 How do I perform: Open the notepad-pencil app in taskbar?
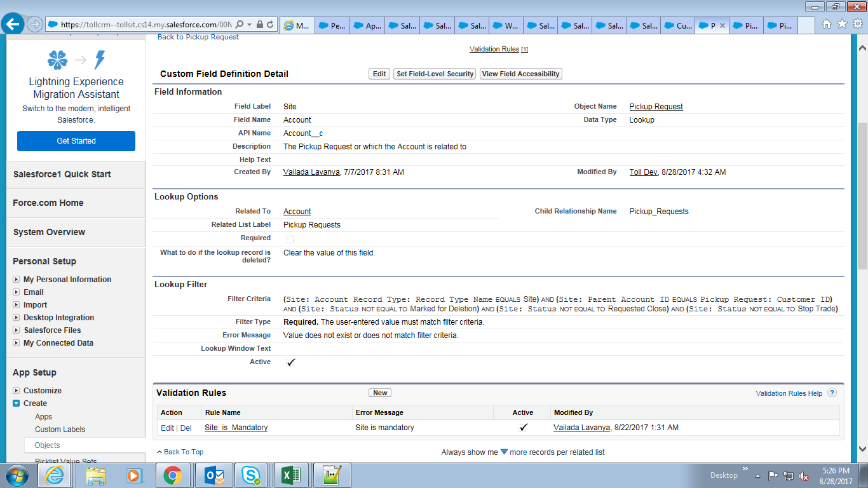(331, 475)
